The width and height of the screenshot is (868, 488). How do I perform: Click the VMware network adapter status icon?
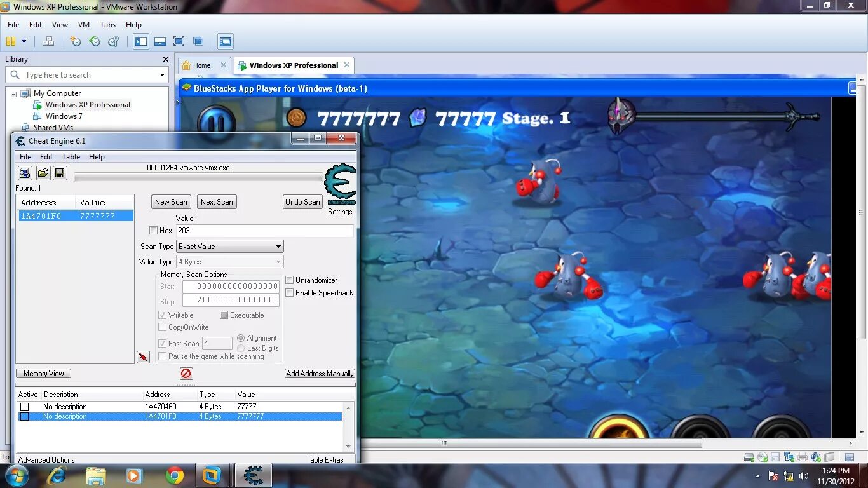pyautogui.click(x=789, y=457)
